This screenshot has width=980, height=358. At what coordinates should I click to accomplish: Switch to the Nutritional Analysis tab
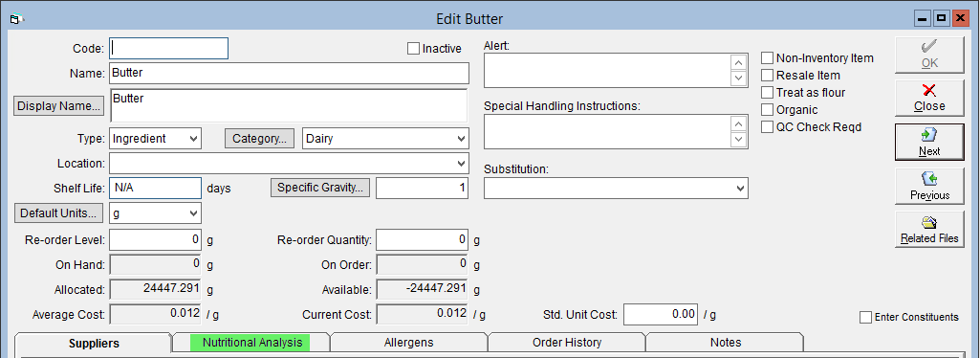click(x=251, y=343)
